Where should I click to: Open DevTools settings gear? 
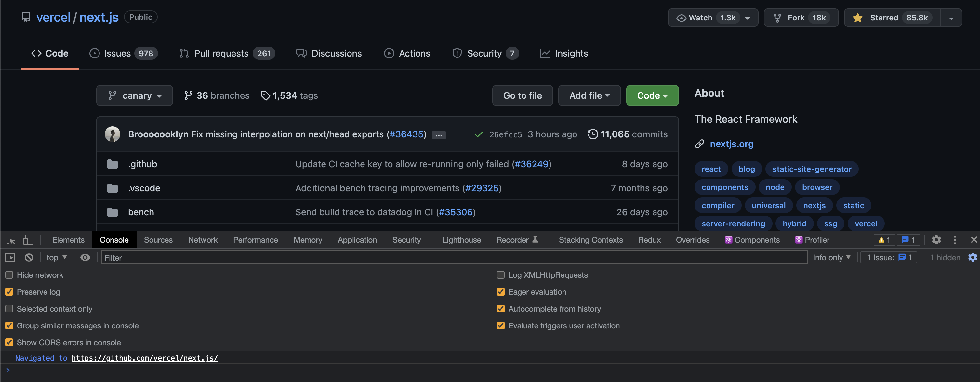936,240
